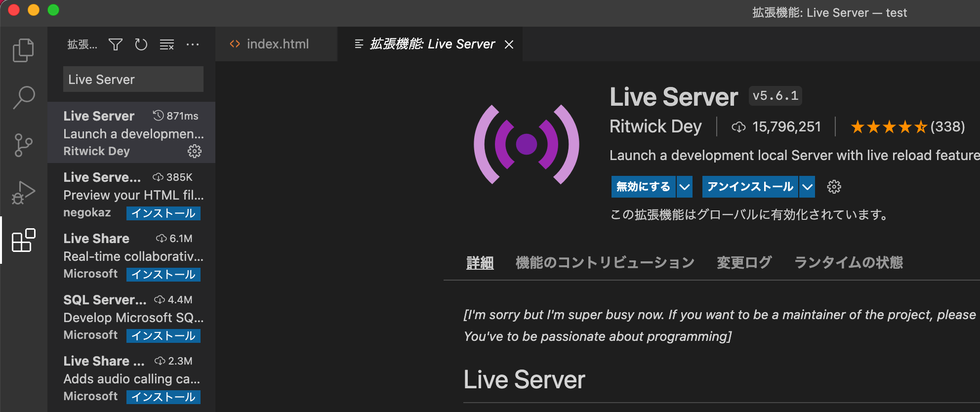This screenshot has width=980, height=412.
Task: Open ランタイムの状態 runtime status tab
Action: tap(848, 262)
